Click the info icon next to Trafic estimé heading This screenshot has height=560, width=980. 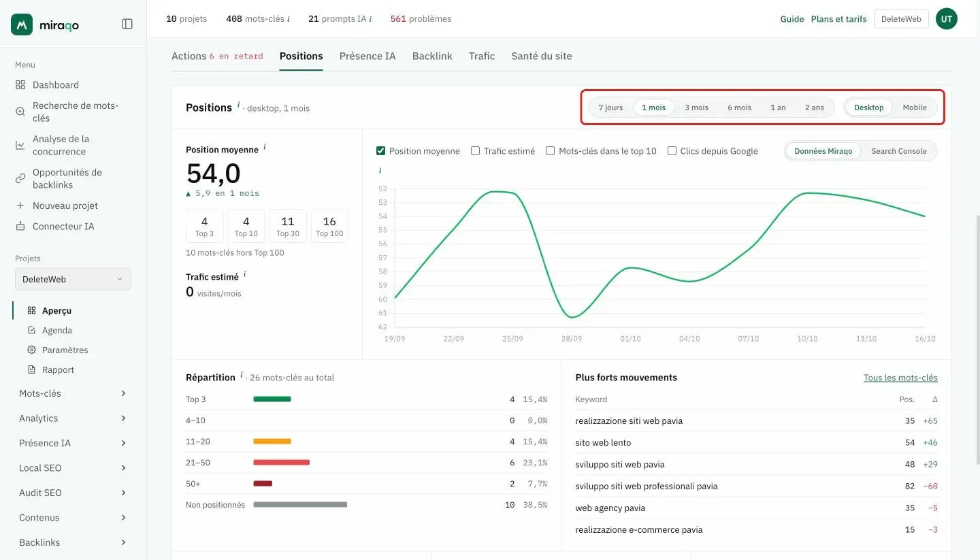point(245,274)
